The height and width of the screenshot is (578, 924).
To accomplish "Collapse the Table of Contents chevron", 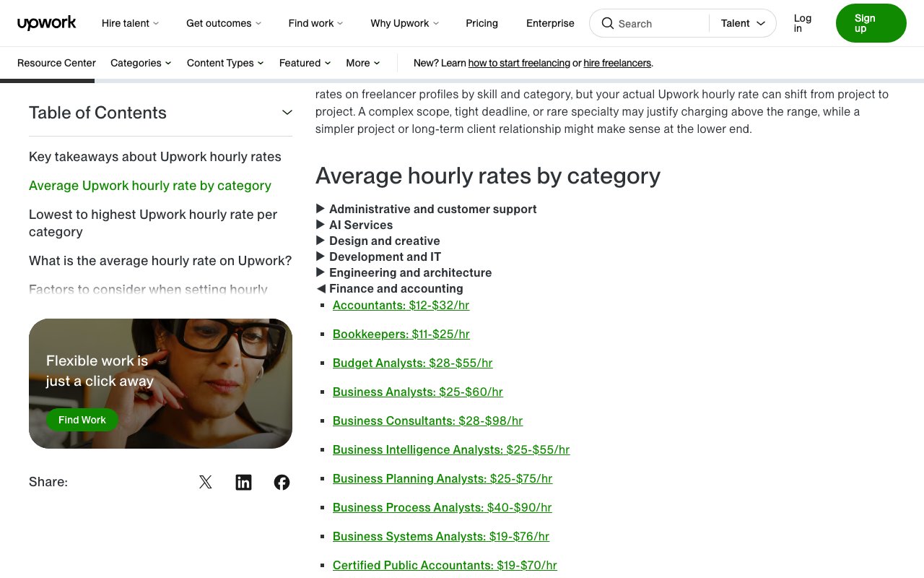I will click(x=287, y=112).
